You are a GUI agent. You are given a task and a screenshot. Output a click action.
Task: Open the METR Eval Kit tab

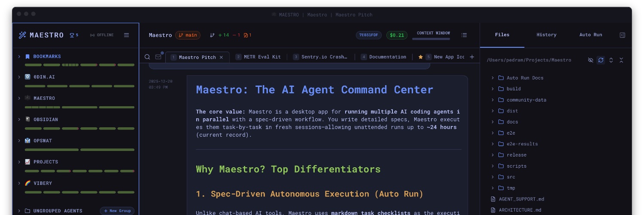pyautogui.click(x=258, y=57)
